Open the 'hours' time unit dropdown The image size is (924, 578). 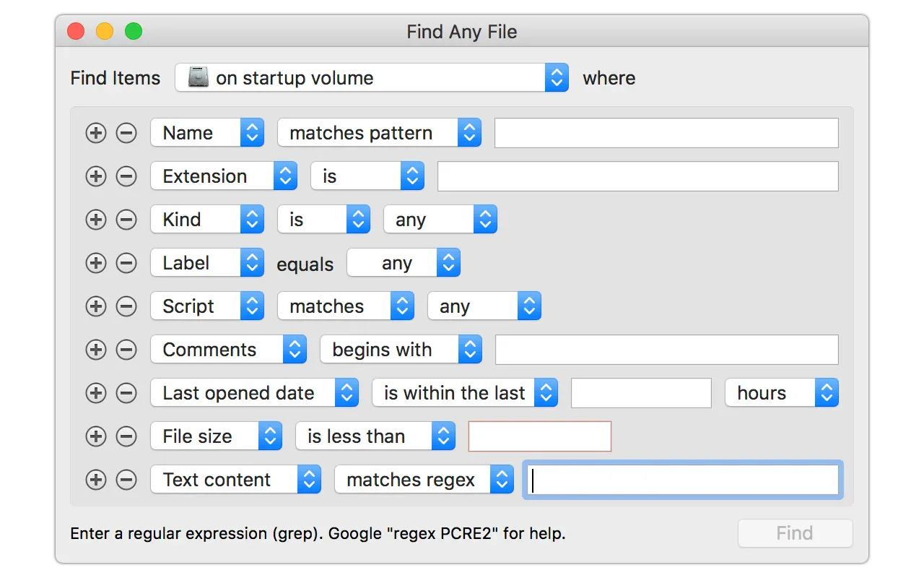(x=782, y=393)
